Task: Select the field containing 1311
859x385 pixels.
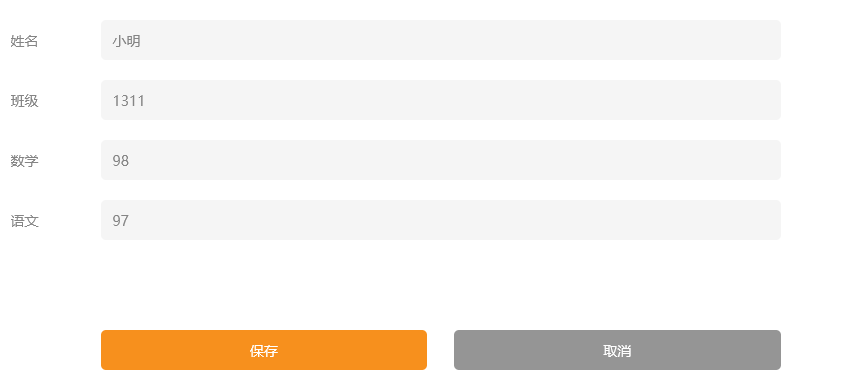Action: 440,100
